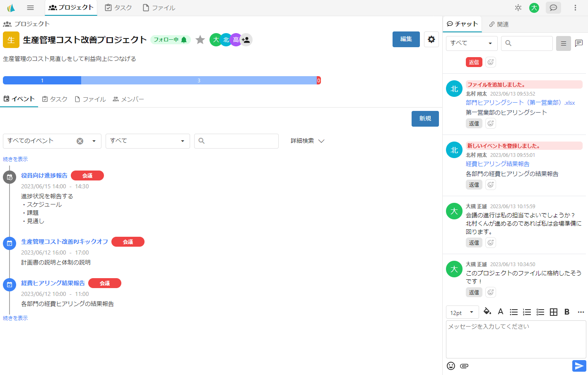Attach a file using the paperclip icon
The width and height of the screenshot is (588, 375).
464,366
